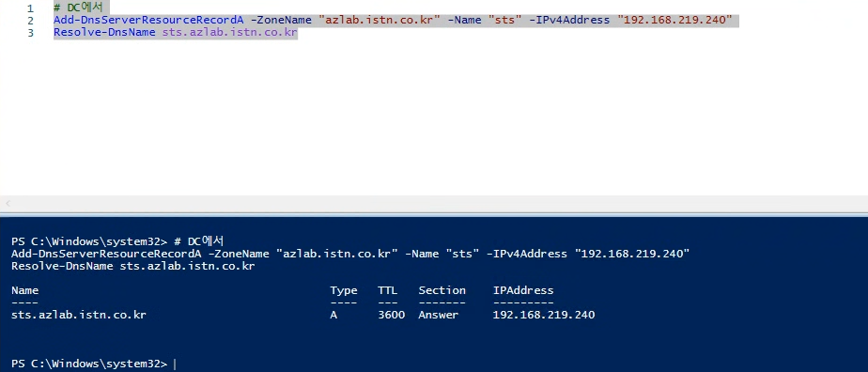Click Resolve-DnsName cmdlet on editor line 3
This screenshot has height=372, width=868.
click(x=104, y=33)
